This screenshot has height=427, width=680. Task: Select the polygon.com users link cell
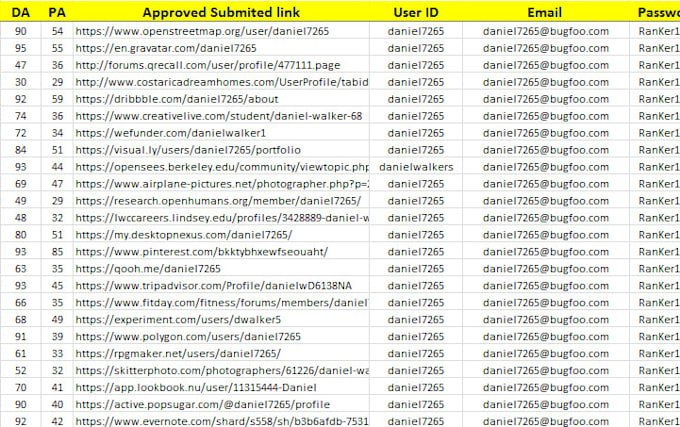click(221, 336)
